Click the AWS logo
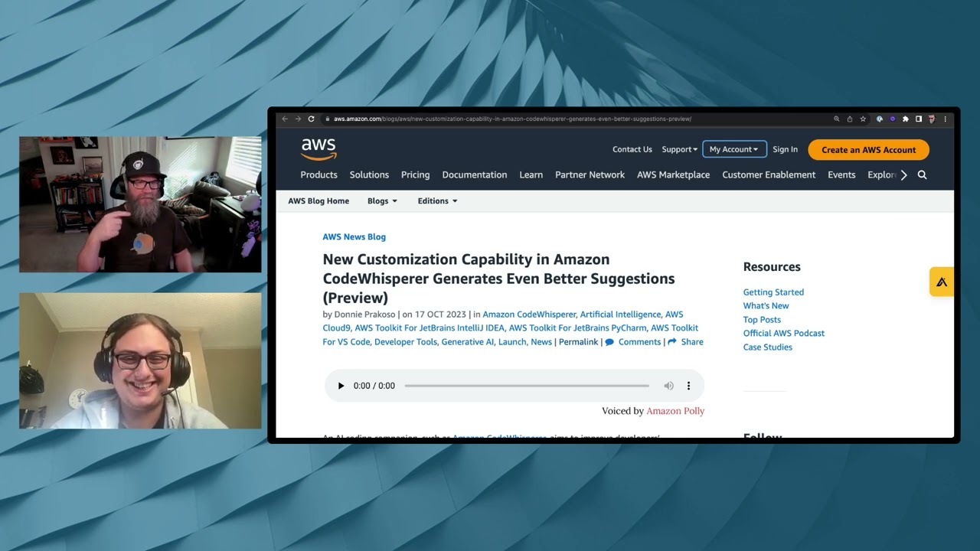 (x=318, y=149)
